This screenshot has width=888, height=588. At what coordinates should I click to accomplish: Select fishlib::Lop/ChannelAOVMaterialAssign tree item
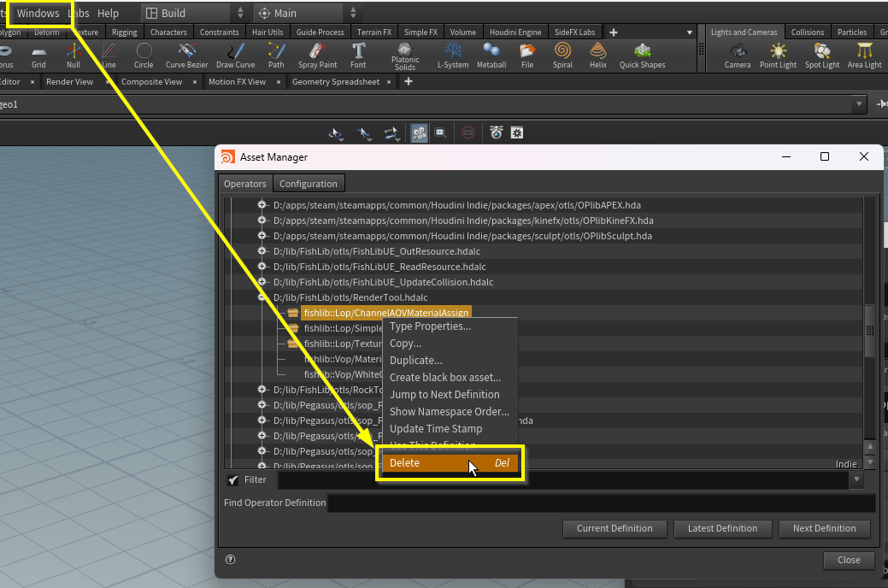(386, 313)
